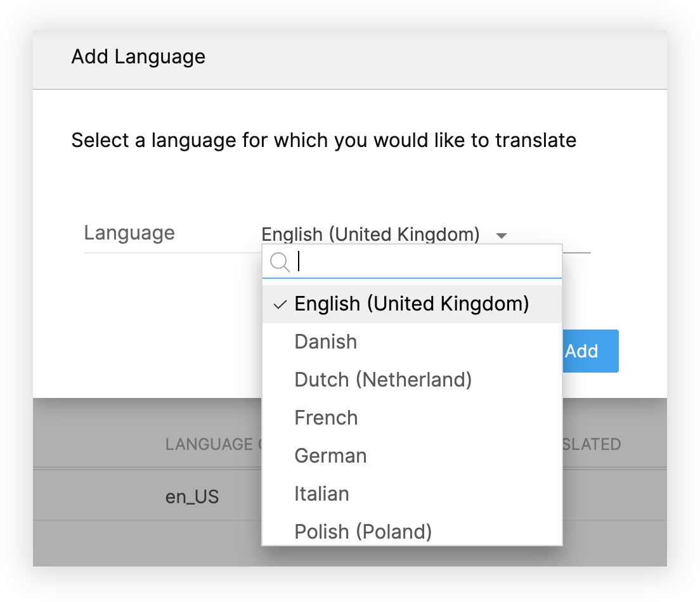
Task: Select Dutch (Netherland) in the list
Action: [x=383, y=380]
